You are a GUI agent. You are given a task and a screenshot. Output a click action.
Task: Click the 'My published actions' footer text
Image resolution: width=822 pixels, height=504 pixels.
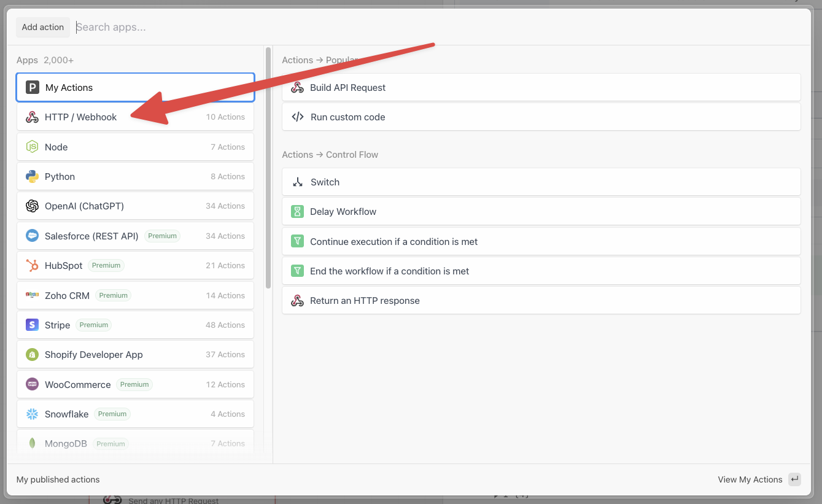pyautogui.click(x=58, y=479)
